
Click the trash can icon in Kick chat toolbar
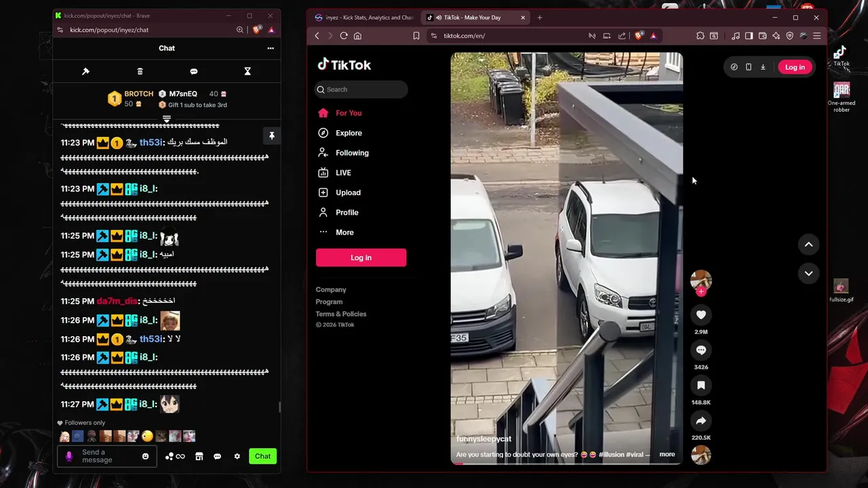[x=140, y=71]
